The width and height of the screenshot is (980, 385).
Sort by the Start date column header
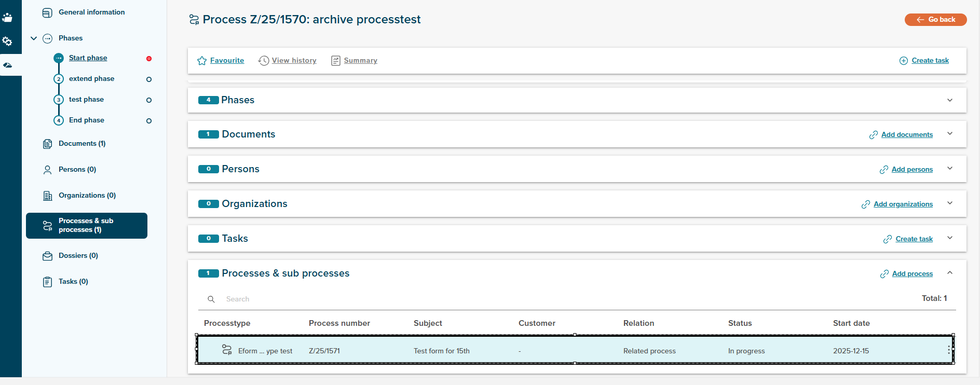click(x=851, y=323)
